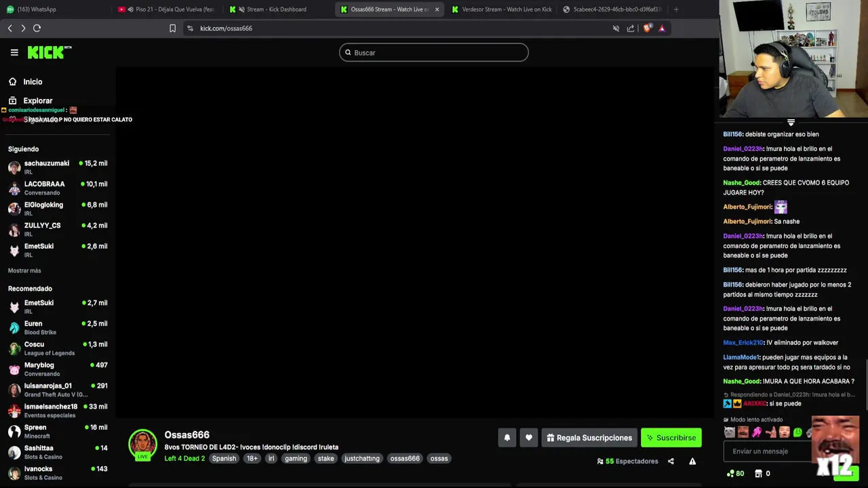This screenshot has height=488, width=868.
Task: Select the 18+ tag
Action: click(x=252, y=459)
